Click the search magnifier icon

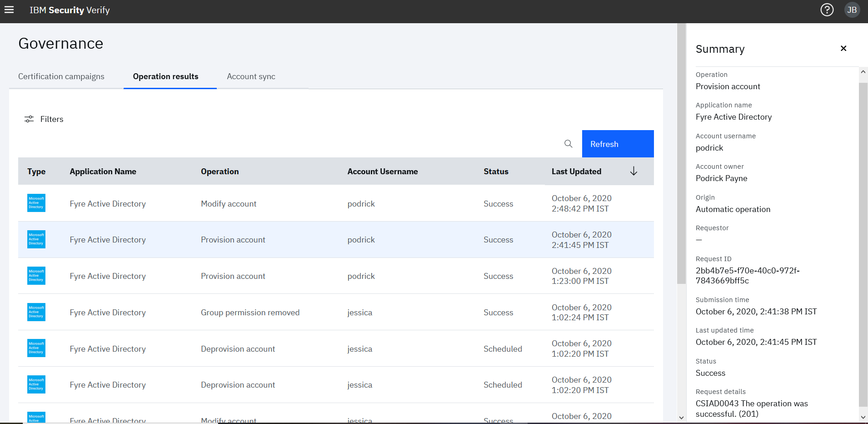click(x=569, y=144)
